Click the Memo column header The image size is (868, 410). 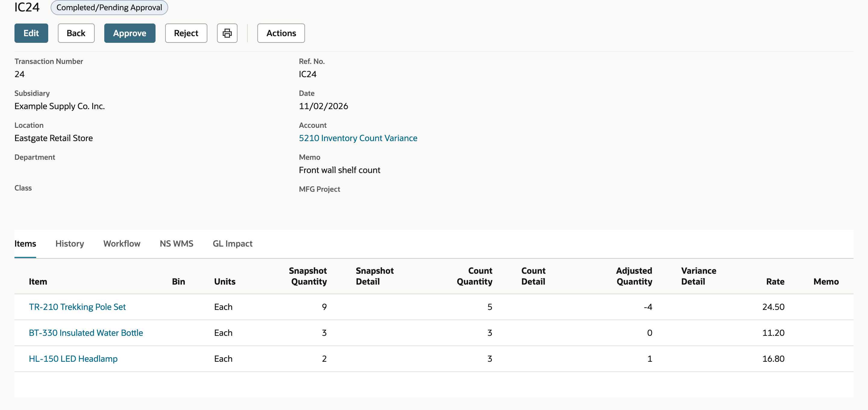pyautogui.click(x=826, y=282)
